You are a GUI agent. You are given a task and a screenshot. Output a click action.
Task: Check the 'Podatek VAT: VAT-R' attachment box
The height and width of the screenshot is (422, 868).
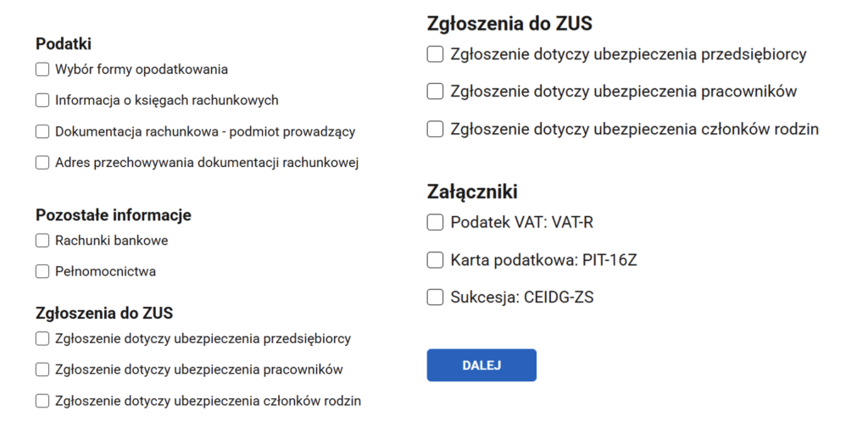pyautogui.click(x=435, y=223)
